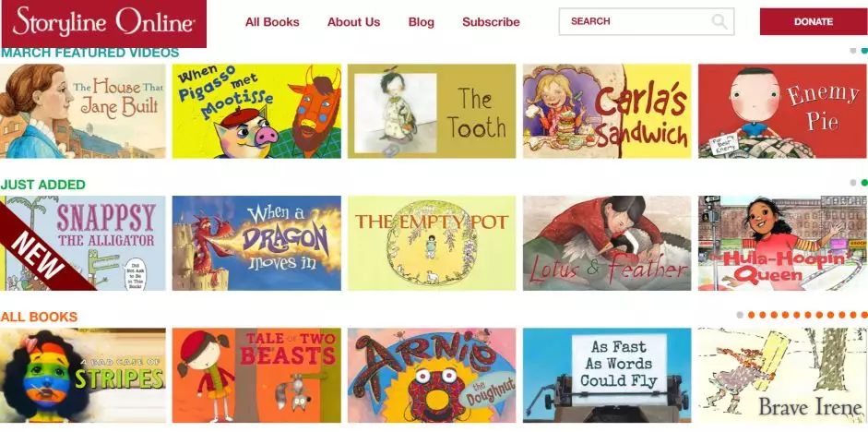Select grey pagination dot in Just Added row
Image resolution: width=868 pixels, height=432 pixels.
click(853, 183)
